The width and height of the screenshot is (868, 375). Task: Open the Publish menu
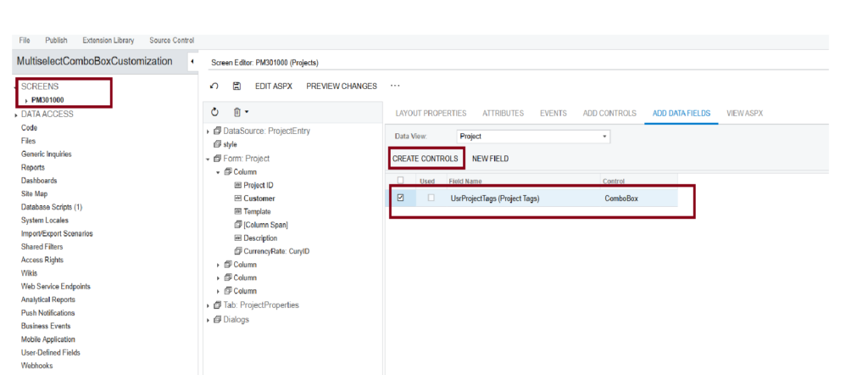pos(56,41)
